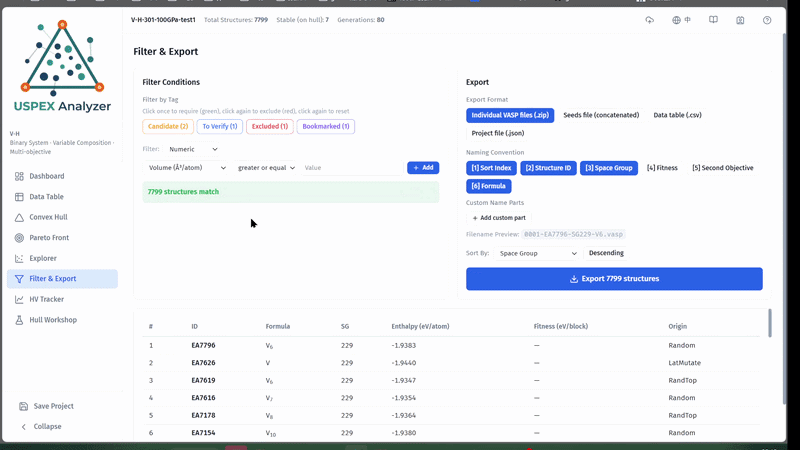Click the book documentation icon

(713, 20)
